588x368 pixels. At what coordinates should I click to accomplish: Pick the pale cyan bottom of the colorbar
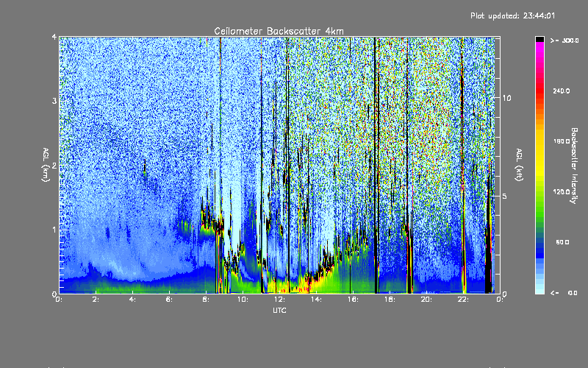539,290
